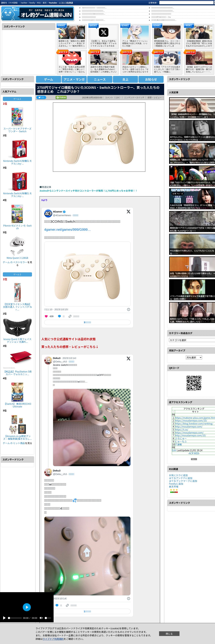Image resolution: width=215 pixels, height=644 pixels.
Task: Open the Youtube link in top bar
Action: point(53,3)
